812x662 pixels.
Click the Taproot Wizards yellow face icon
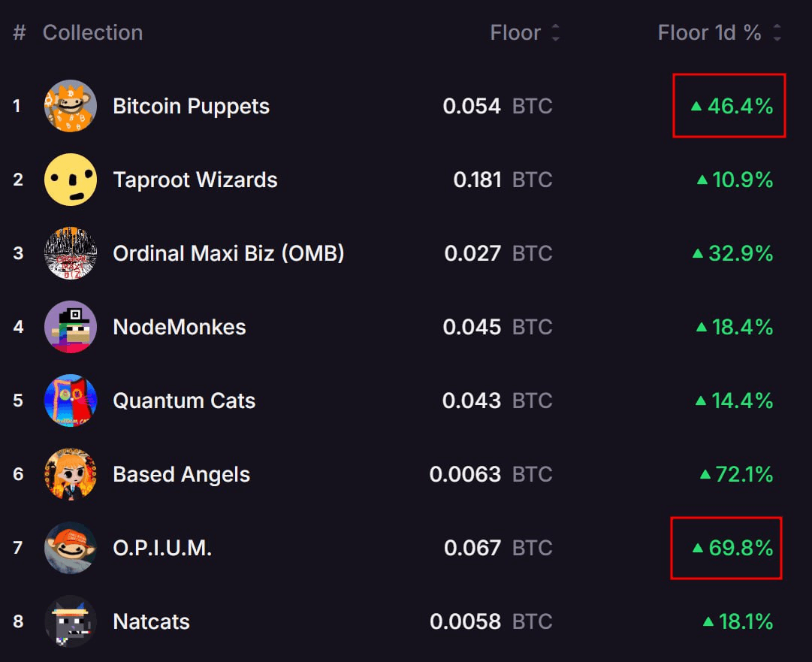71,180
